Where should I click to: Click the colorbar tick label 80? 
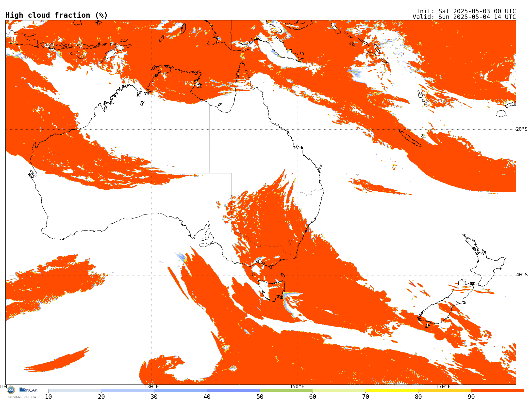pos(418,397)
